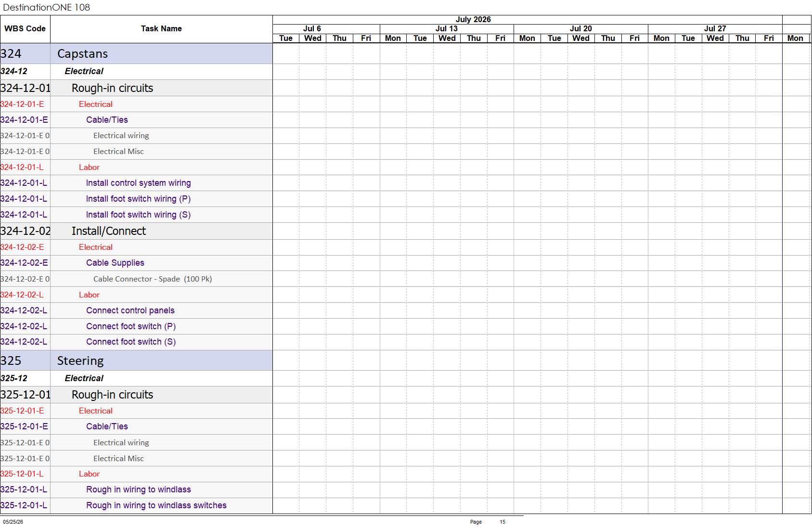Screen dimensions: 812x528
Task: Select Rough-in circuits in row 324-12-01
Action: coord(112,88)
